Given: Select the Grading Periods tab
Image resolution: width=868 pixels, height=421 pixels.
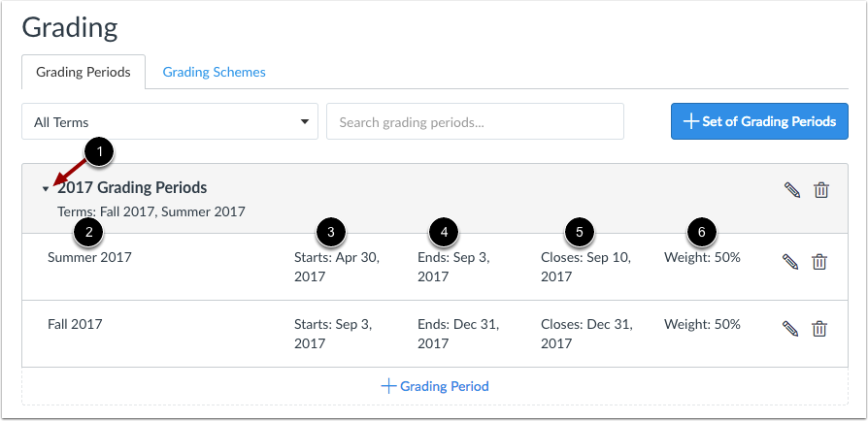Looking at the screenshot, I should (83, 72).
